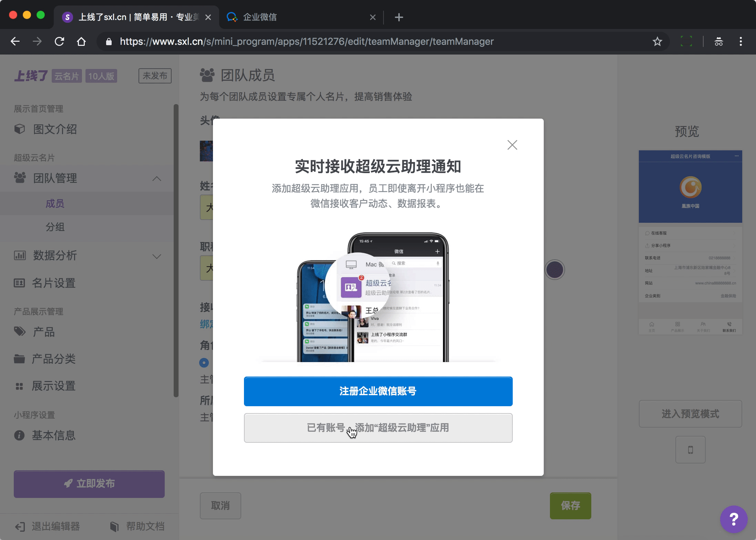Click 注册企业微信账号 blue button
This screenshot has height=540, width=756.
378,391
